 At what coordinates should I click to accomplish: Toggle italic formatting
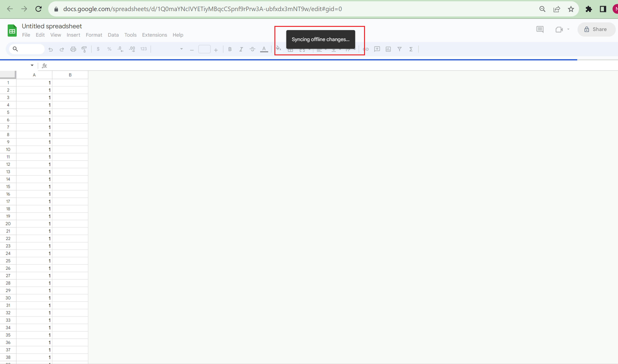(x=241, y=49)
